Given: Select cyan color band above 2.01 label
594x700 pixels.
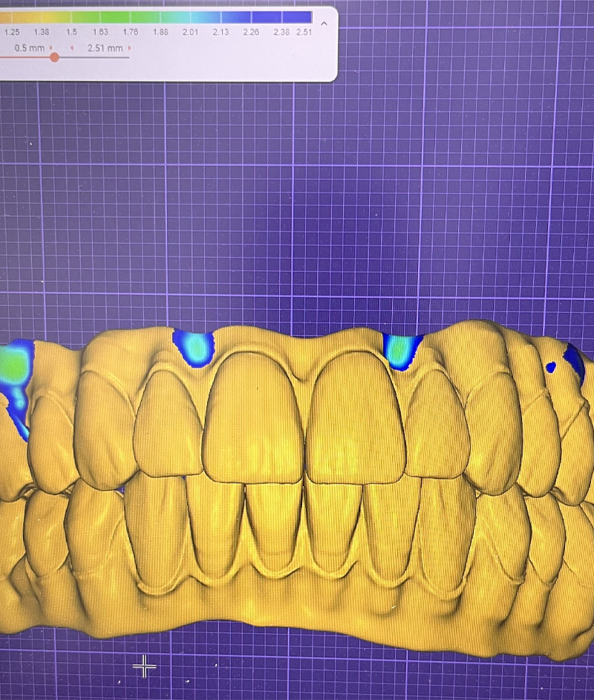Looking at the screenshot, I should coord(190,17).
